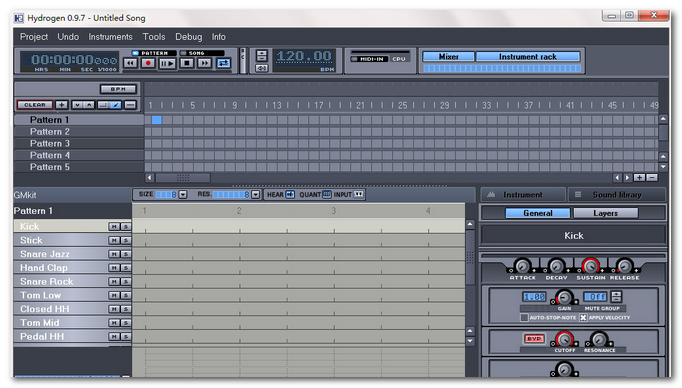682x388 pixels.
Task: Select Pattern 5 in the song editor
Action: pyautogui.click(x=79, y=167)
